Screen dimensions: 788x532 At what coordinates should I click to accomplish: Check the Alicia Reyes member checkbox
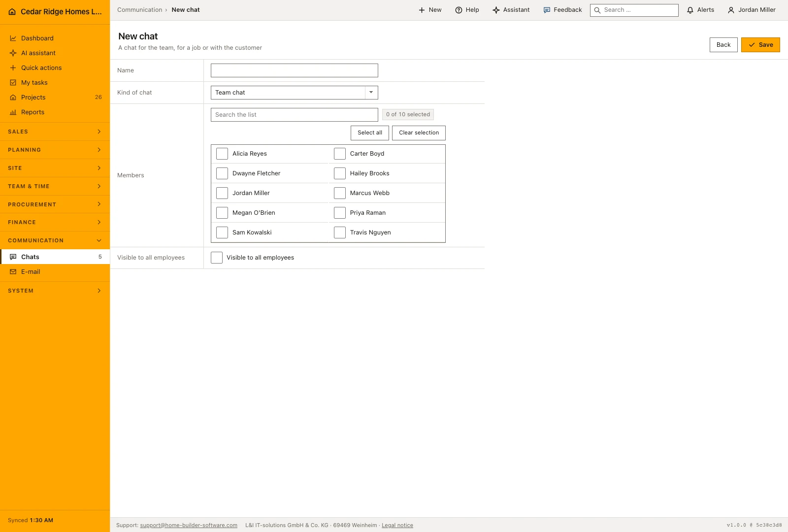(222, 154)
